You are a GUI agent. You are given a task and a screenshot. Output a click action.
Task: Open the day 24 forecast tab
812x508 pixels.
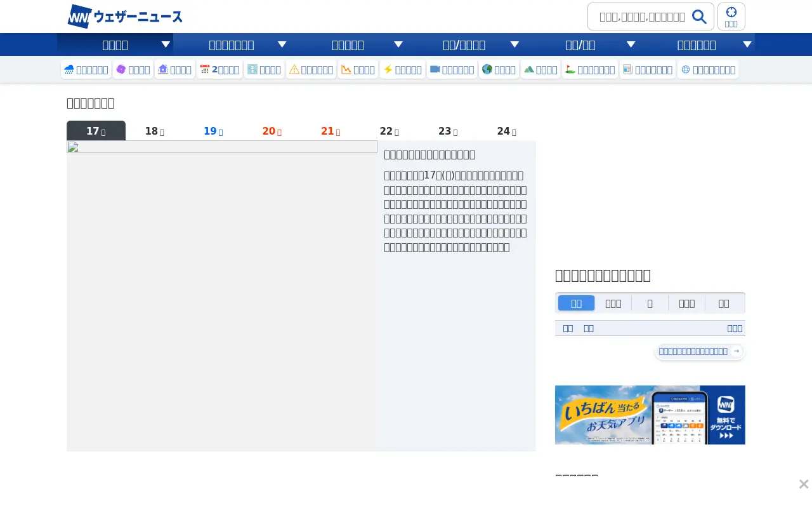tap(507, 131)
